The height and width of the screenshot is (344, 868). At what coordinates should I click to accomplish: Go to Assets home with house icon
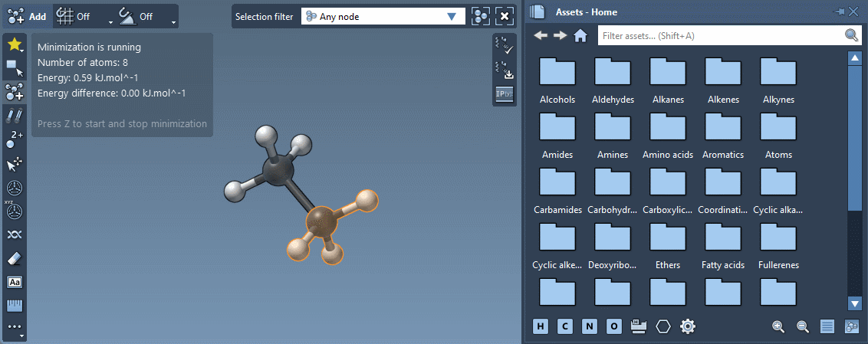pyautogui.click(x=580, y=35)
